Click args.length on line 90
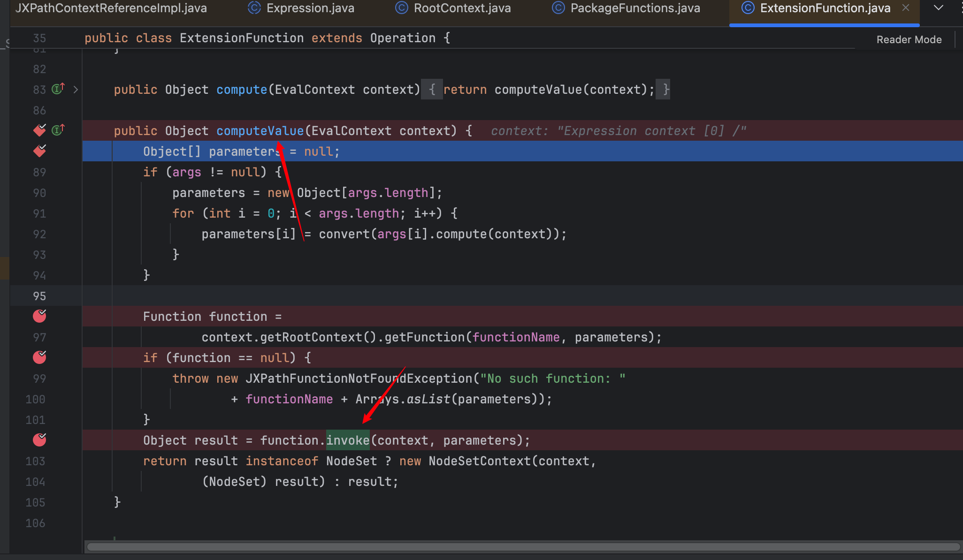The image size is (963, 560). click(x=388, y=193)
